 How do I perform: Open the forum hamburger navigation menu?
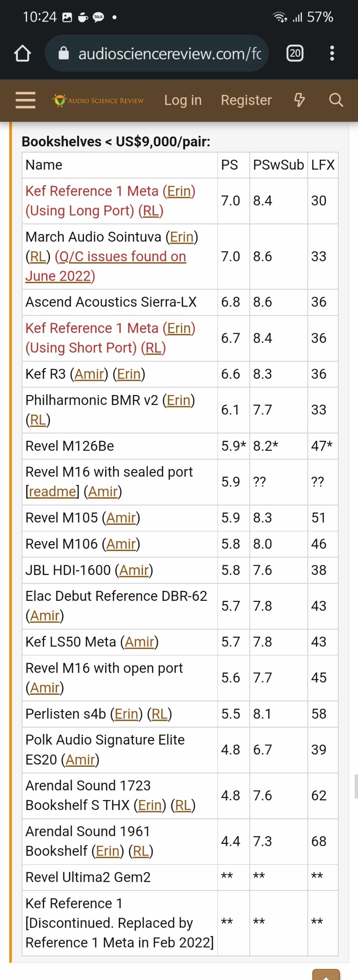click(x=25, y=100)
